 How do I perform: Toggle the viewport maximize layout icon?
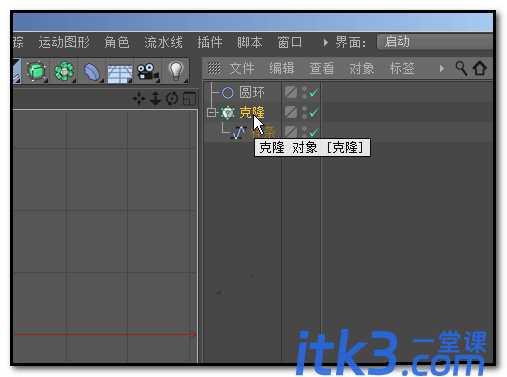(x=189, y=99)
